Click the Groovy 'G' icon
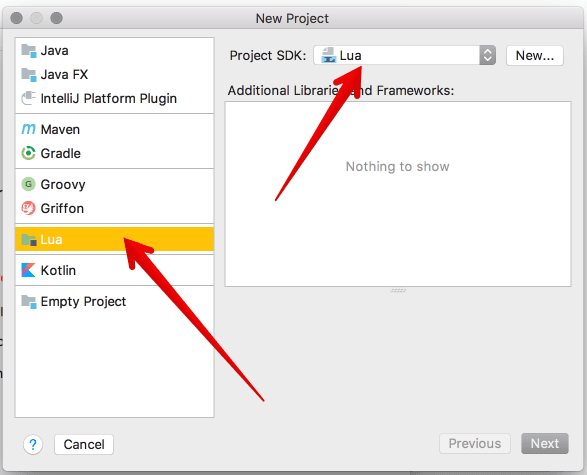This screenshot has height=475, width=587. click(x=28, y=184)
